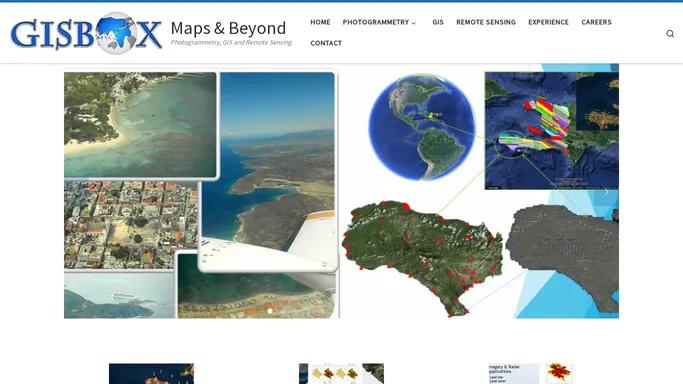Open the search magnifier icon
This screenshot has width=683, height=384.
tap(670, 34)
